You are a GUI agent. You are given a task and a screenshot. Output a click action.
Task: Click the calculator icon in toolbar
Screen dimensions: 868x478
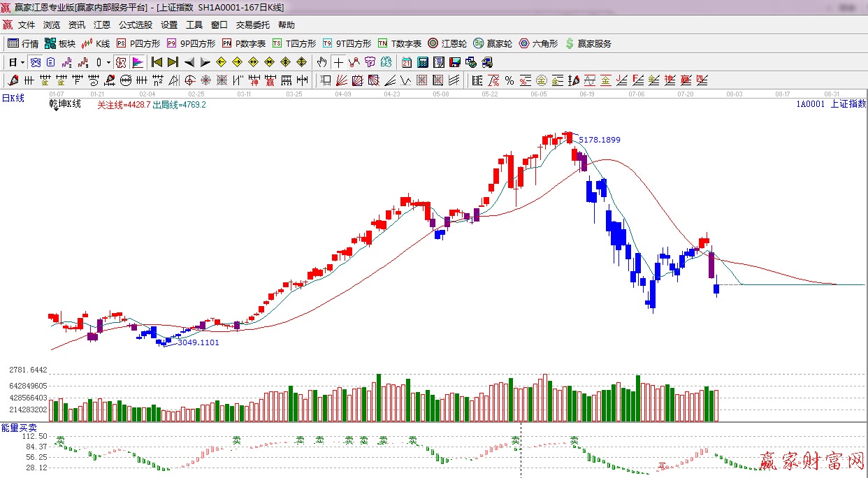tap(422, 62)
